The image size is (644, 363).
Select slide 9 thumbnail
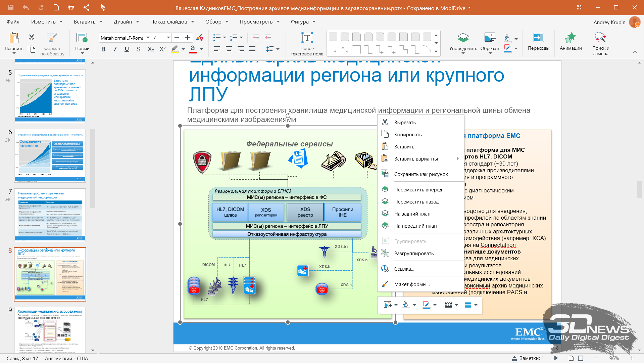pos(50,330)
